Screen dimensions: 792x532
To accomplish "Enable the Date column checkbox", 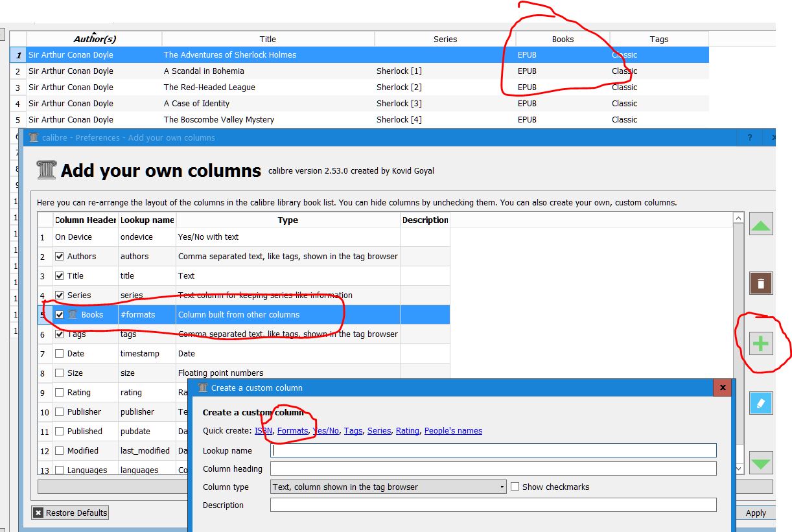I will tap(60, 354).
